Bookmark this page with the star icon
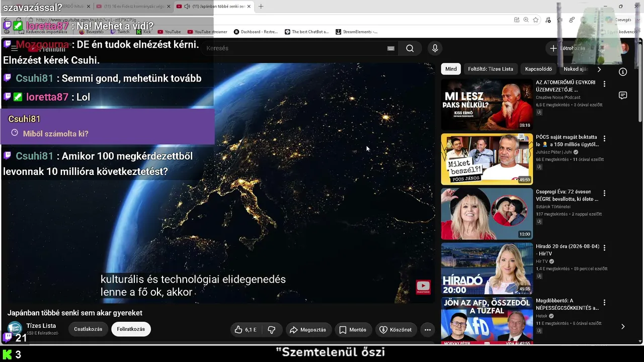This screenshot has width=644, height=362. 535,20
